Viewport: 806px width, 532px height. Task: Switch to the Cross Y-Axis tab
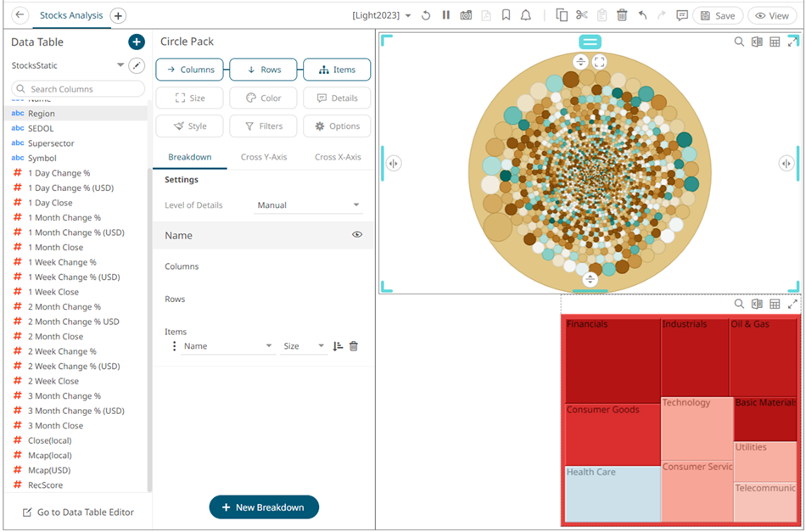pyautogui.click(x=264, y=157)
